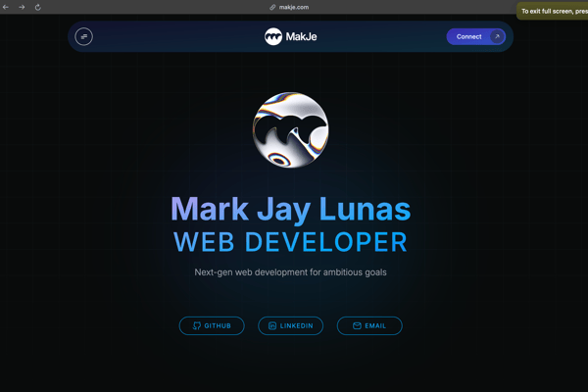The image size is (588, 392).
Task: Click the exit full screen notification
Action: [x=553, y=11]
